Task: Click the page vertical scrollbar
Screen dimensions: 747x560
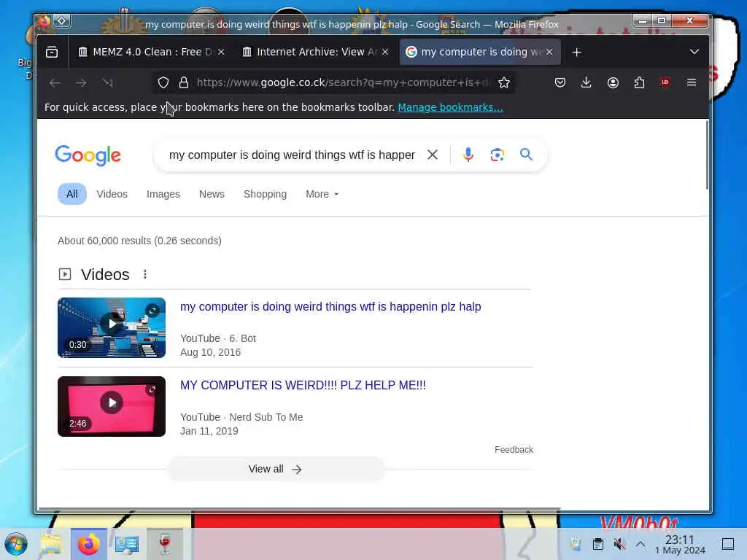Action: coord(707,155)
